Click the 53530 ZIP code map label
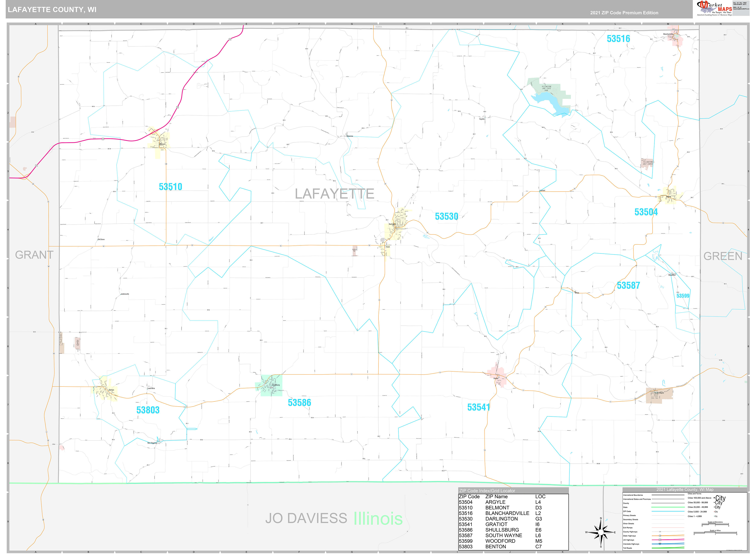 (446, 217)
